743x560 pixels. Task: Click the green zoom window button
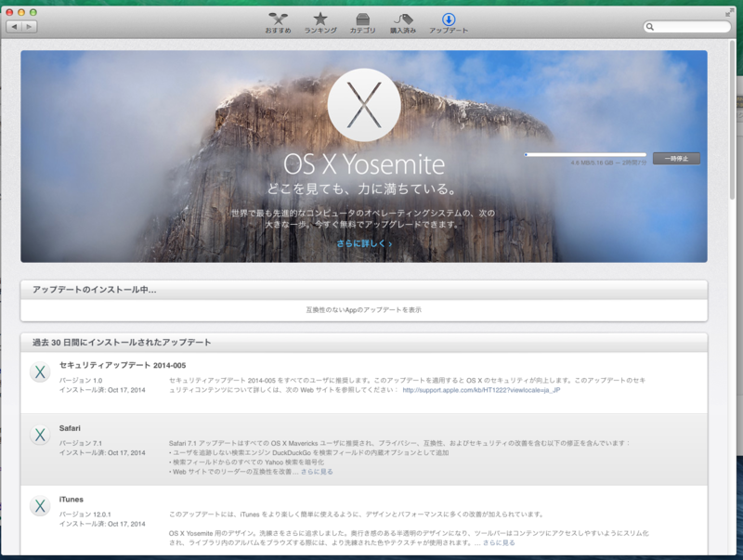tap(33, 12)
